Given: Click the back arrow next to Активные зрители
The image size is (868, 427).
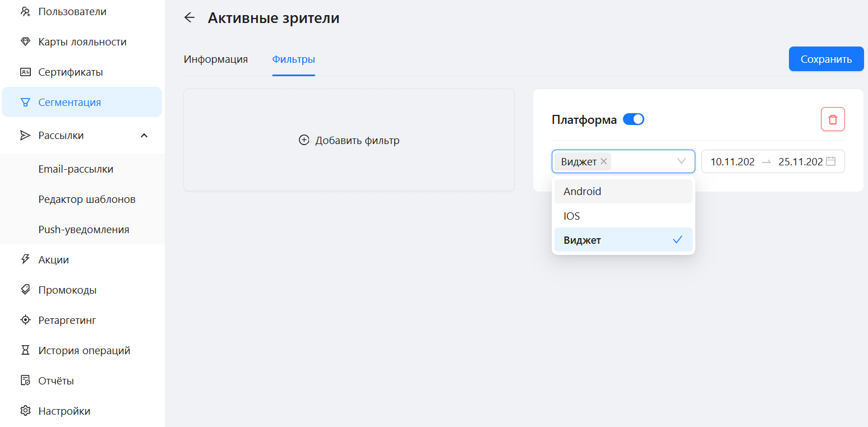Looking at the screenshot, I should (x=190, y=18).
